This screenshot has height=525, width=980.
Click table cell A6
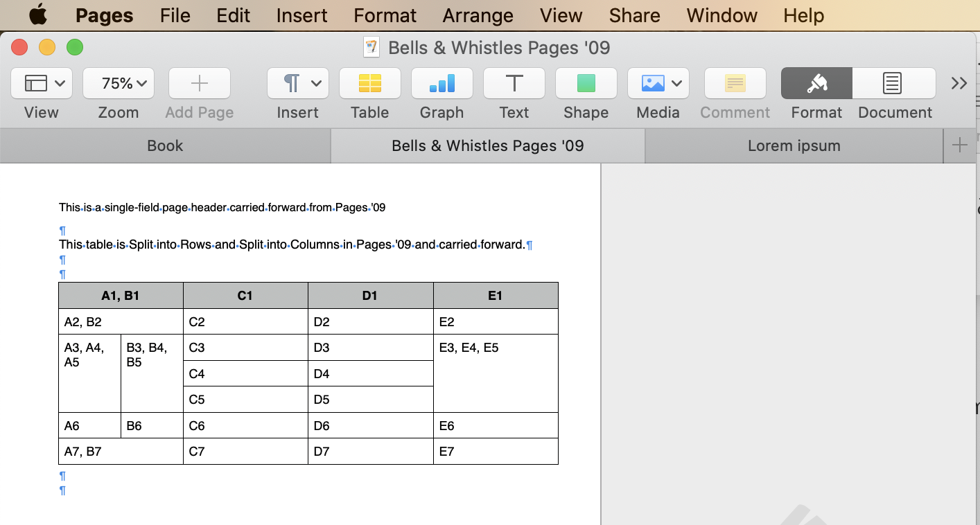pyautogui.click(x=89, y=425)
